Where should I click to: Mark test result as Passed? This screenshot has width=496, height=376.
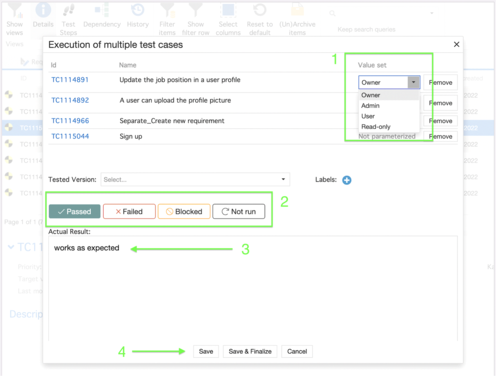[x=75, y=211]
